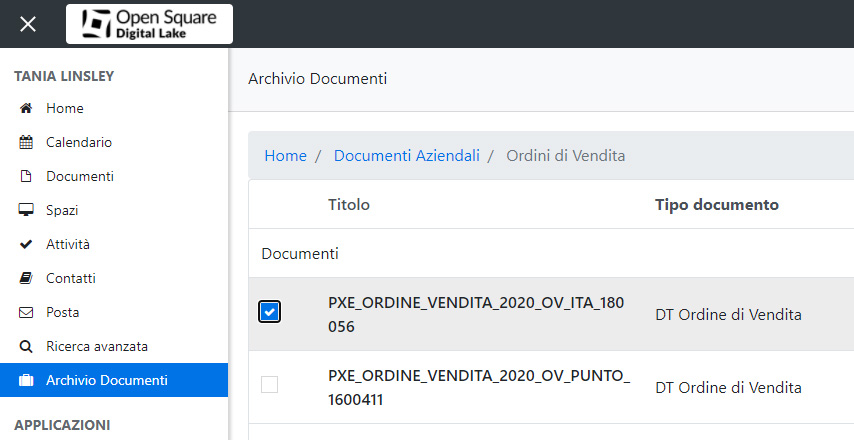Viewport: 854px width, 440px height.
Task: Click the Attività checkmark icon
Action: tap(26, 244)
